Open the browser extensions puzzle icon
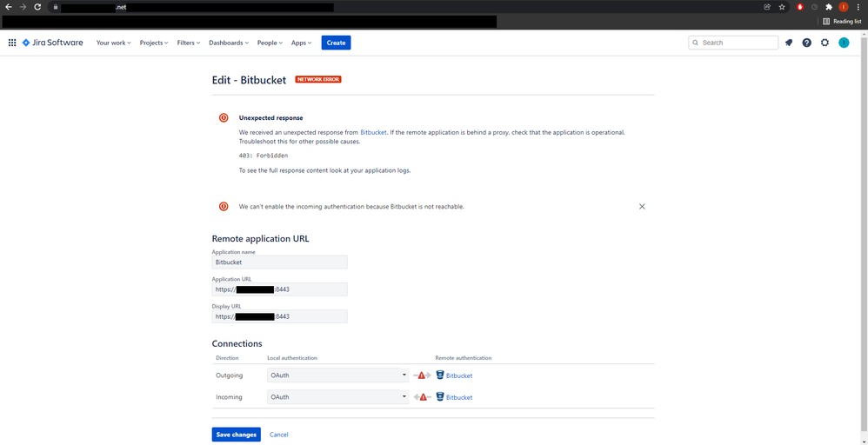 [829, 7]
